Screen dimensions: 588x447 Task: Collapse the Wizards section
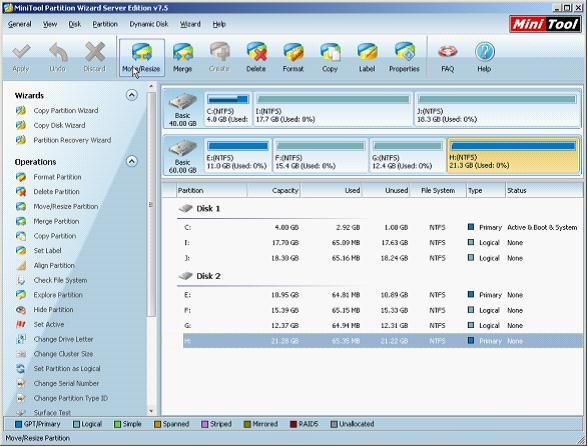(x=131, y=95)
